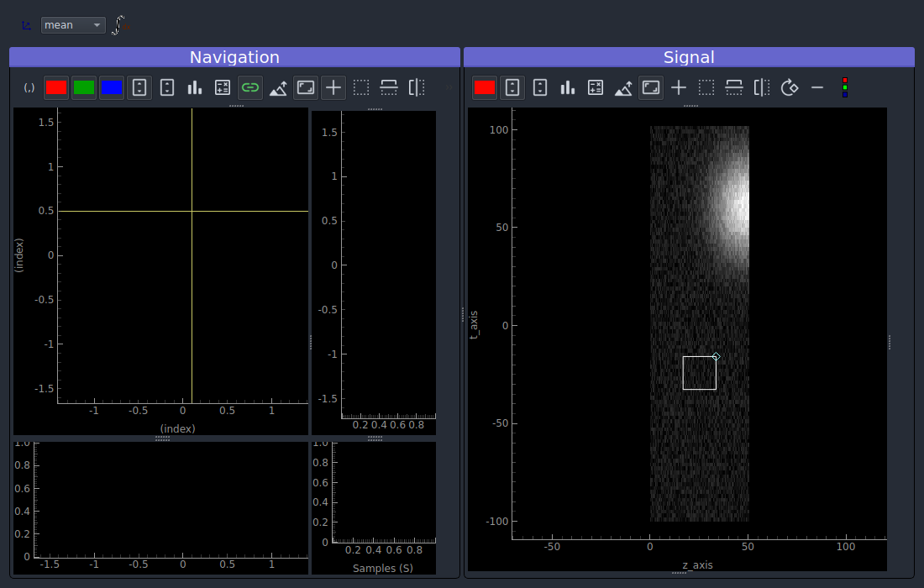
Task: Click the RGB stacked squares icon
Action: (x=844, y=88)
